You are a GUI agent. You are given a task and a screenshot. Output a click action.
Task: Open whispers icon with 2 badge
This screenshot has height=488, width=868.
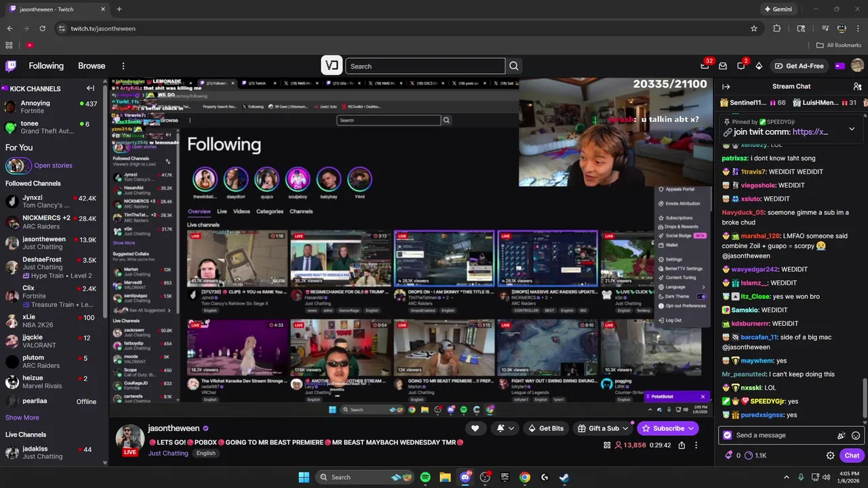point(741,66)
